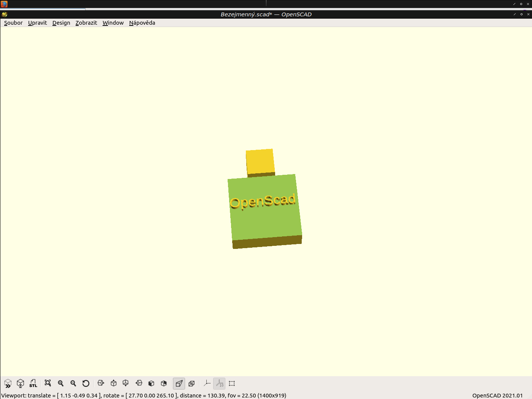Close the OpenSCAD window
This screenshot has height=399, width=532.
tap(528, 14)
